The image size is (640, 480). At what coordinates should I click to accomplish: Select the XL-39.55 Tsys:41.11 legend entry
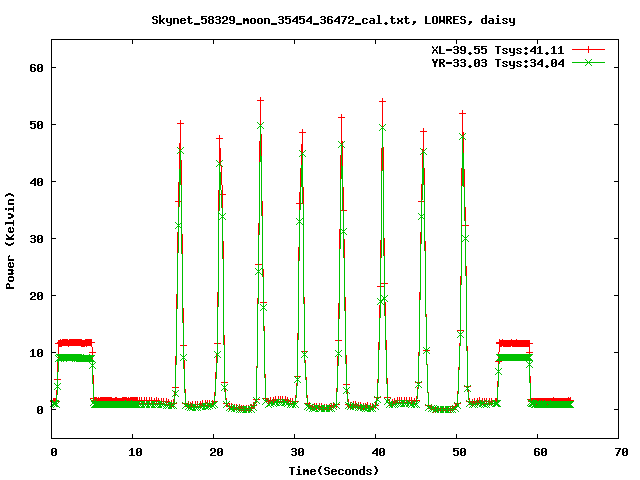pos(498,50)
